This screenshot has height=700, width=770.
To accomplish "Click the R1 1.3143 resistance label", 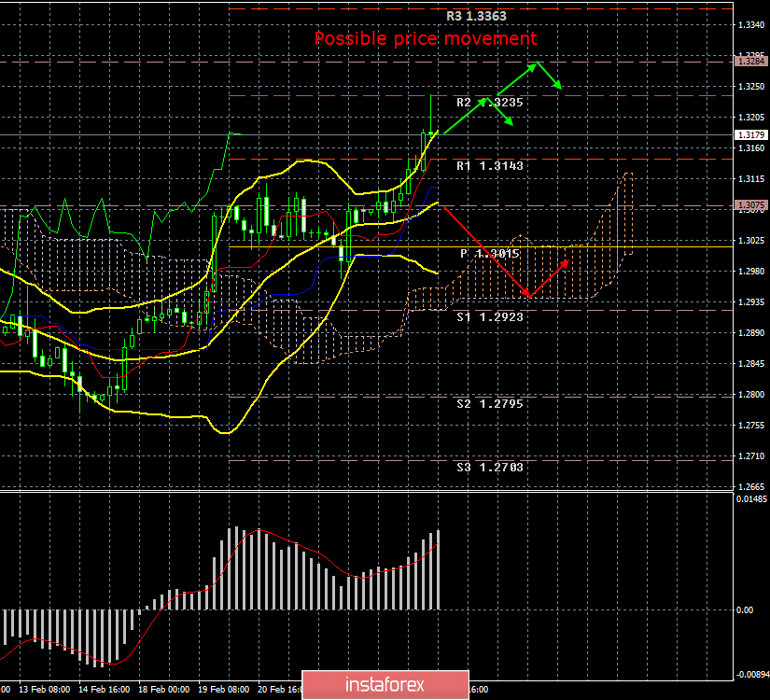I will (x=490, y=166).
